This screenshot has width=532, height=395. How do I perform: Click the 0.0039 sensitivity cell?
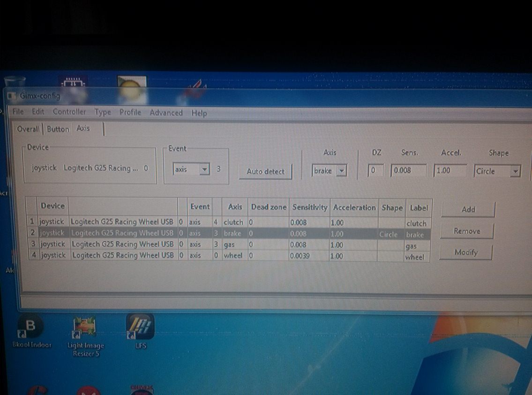pyautogui.click(x=309, y=256)
